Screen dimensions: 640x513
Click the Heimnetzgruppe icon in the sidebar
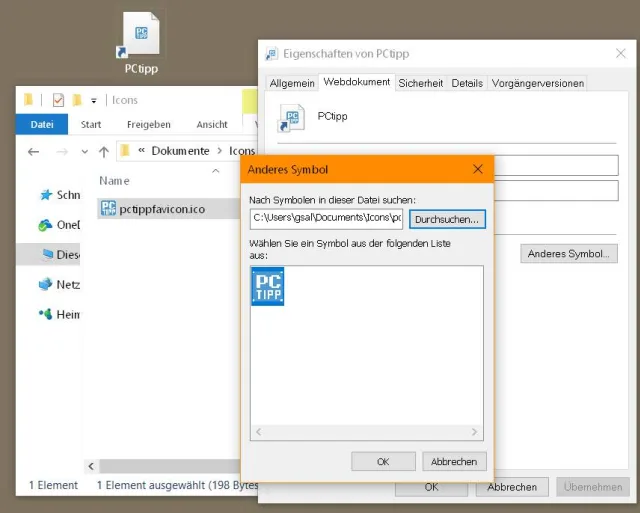click(x=45, y=314)
